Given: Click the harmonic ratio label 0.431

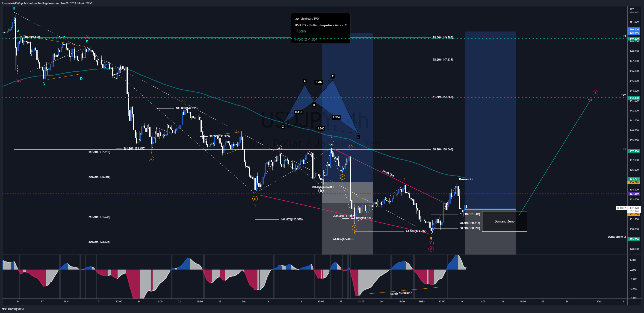Looking at the screenshot, I should [x=298, y=112].
